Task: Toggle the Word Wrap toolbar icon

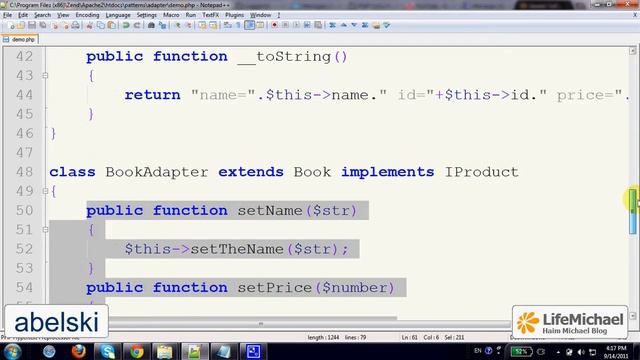Action: click(228, 25)
